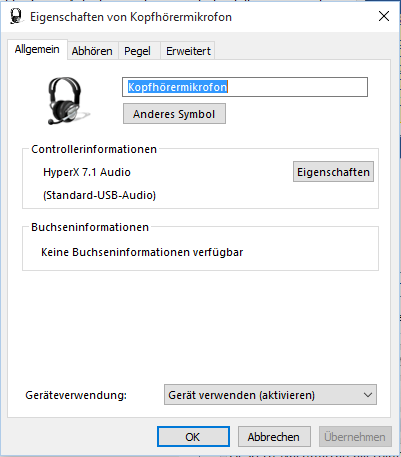Screen dimensions: 401x457
Task: Open controller Eigenschaften for HyperX 7.1 Audio
Action: [333, 172]
